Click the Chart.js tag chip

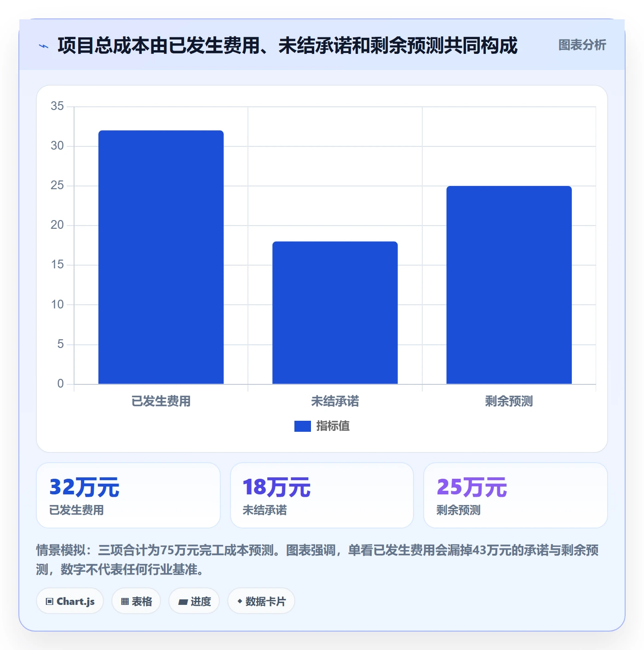pos(70,601)
